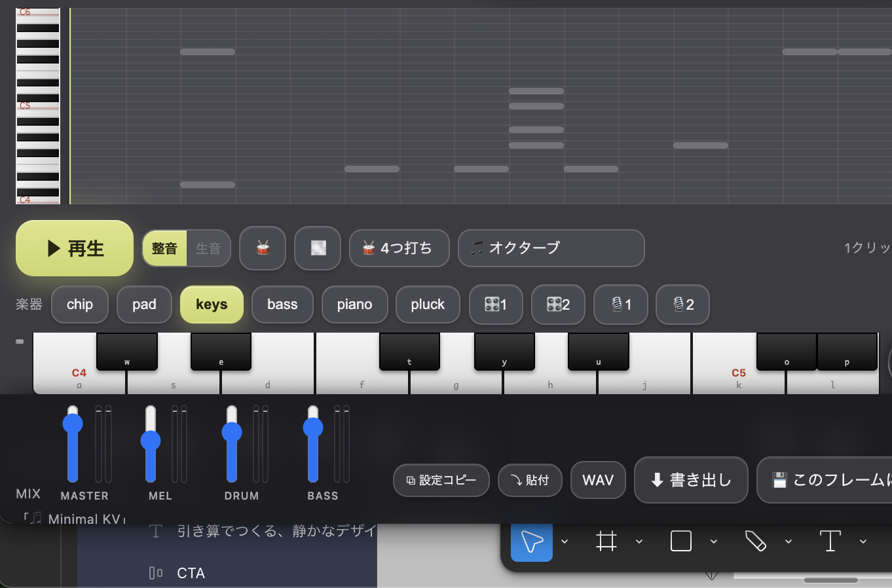Switch to 整音 mode

pyautogui.click(x=164, y=248)
